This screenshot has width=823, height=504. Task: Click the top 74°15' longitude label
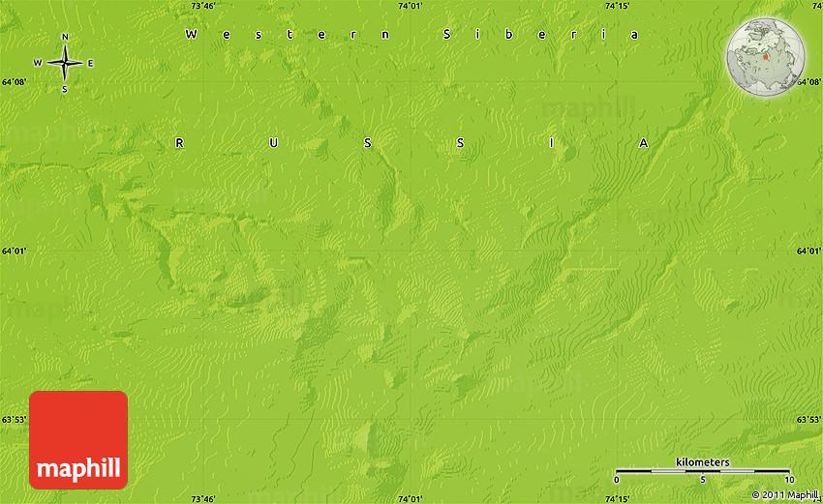point(618,6)
